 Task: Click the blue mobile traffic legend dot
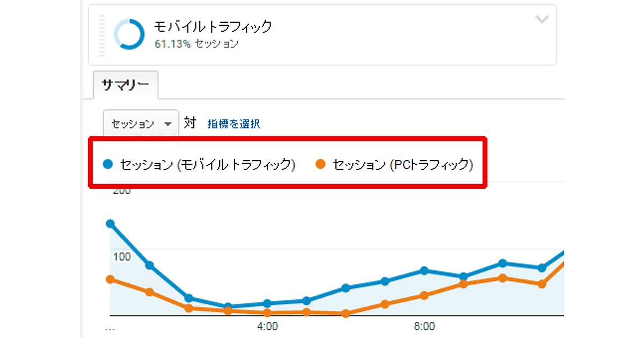tap(108, 165)
